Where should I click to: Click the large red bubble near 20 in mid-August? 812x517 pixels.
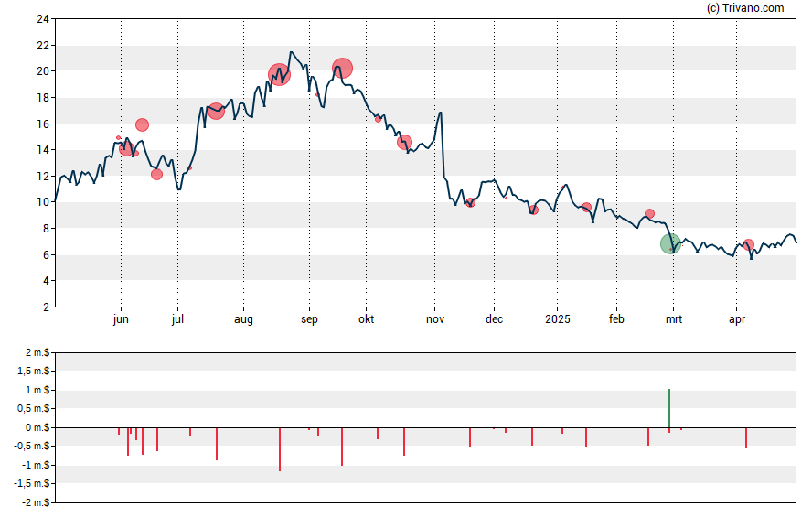279,75
